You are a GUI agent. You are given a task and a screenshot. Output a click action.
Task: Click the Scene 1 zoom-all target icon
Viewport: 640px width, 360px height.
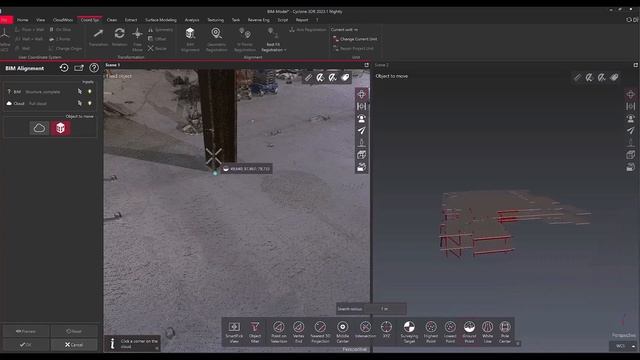pyautogui.click(x=362, y=95)
